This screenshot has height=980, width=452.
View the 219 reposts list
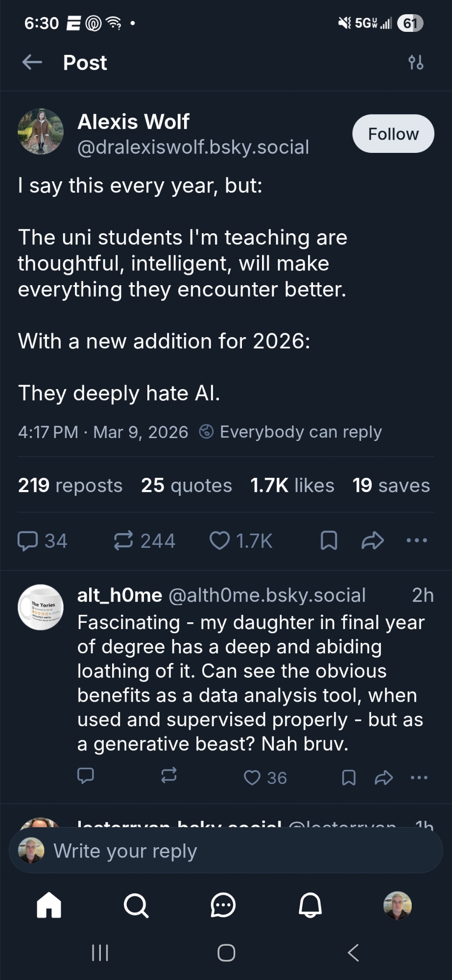pyautogui.click(x=70, y=485)
